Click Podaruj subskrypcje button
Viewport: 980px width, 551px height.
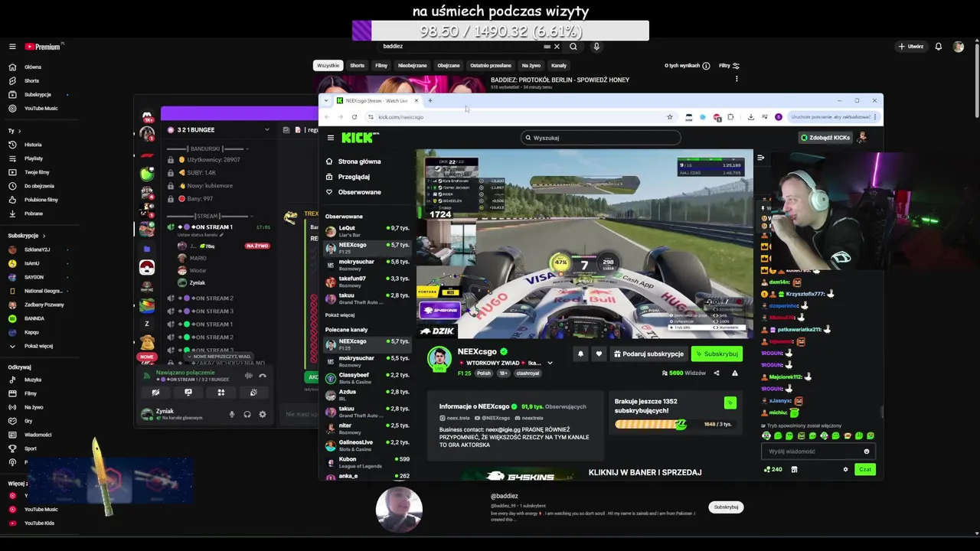648,354
